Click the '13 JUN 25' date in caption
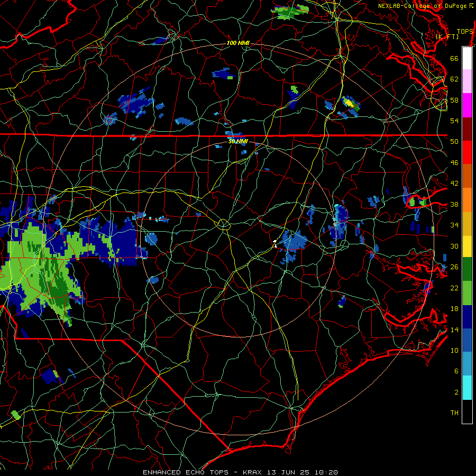The height and width of the screenshot is (476, 476). (x=289, y=472)
